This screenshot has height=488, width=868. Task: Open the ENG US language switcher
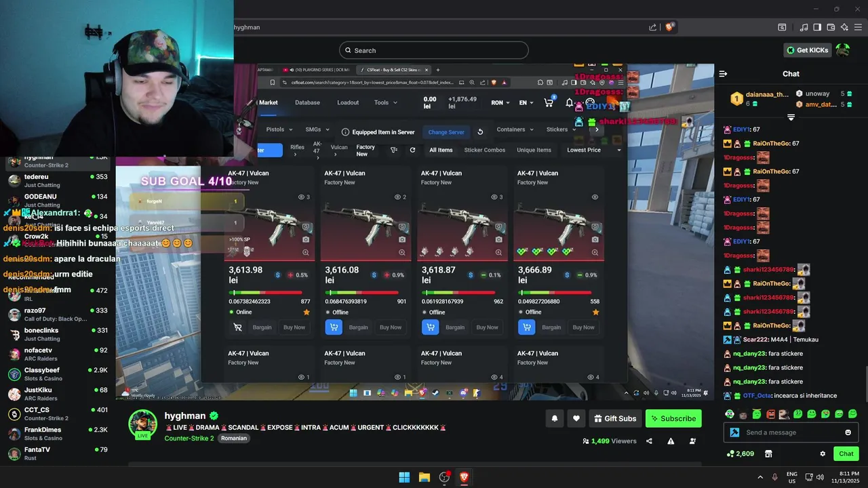791,477
